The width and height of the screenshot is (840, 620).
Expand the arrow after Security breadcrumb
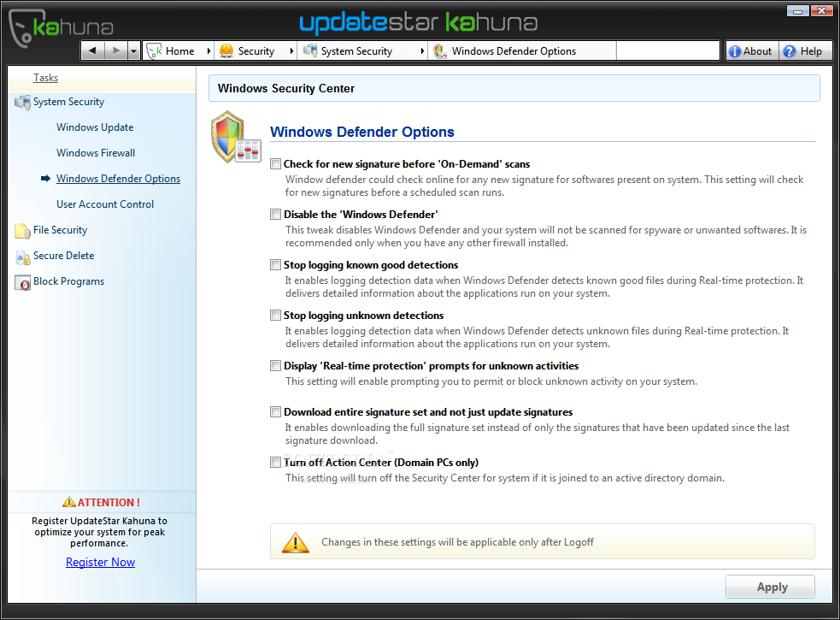(x=291, y=51)
